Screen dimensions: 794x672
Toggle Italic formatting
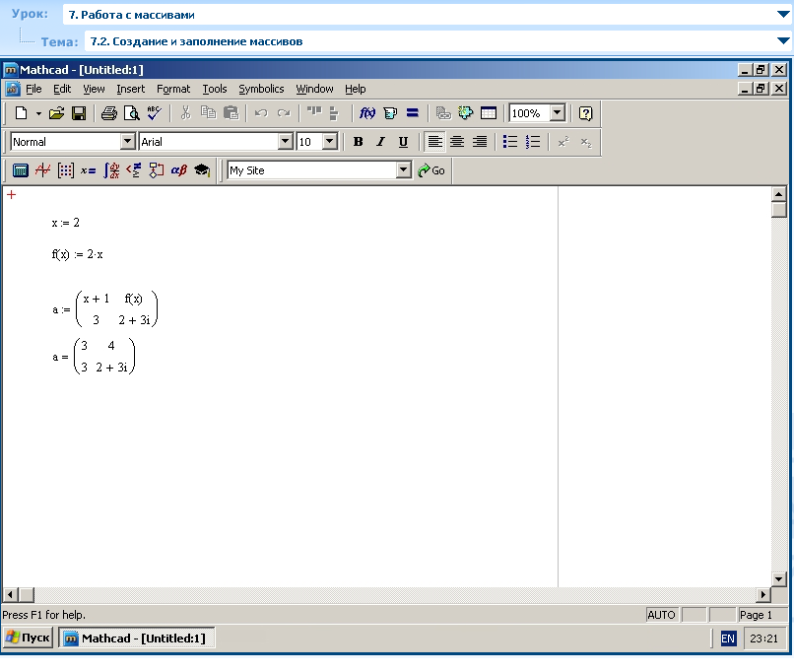click(380, 142)
